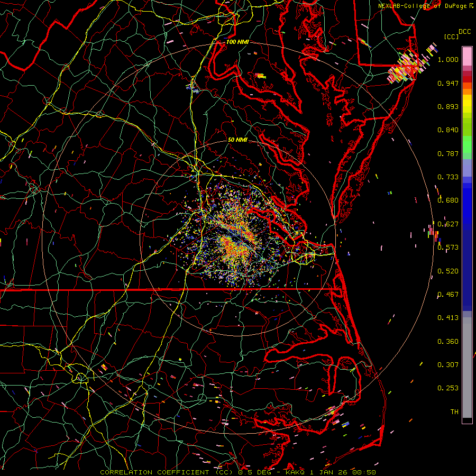
Task: Click the dark navy segment of color scale
Action: [467, 270]
